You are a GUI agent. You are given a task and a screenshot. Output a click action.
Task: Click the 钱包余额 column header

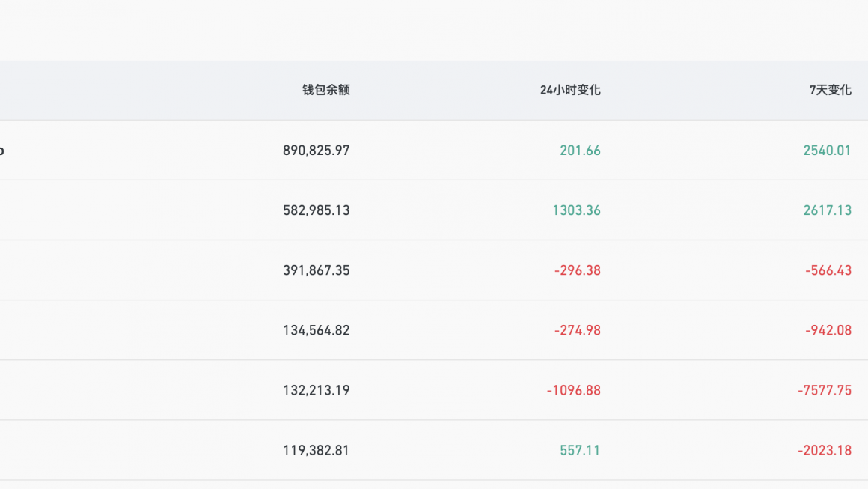tap(326, 91)
